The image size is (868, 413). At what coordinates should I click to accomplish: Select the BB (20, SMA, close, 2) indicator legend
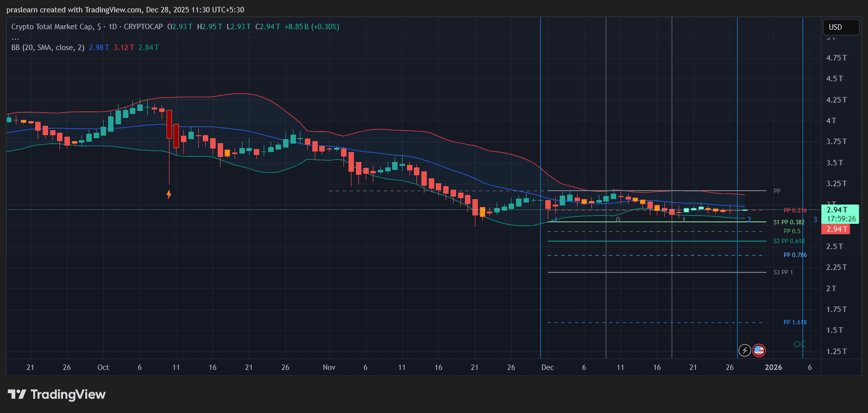click(x=48, y=48)
